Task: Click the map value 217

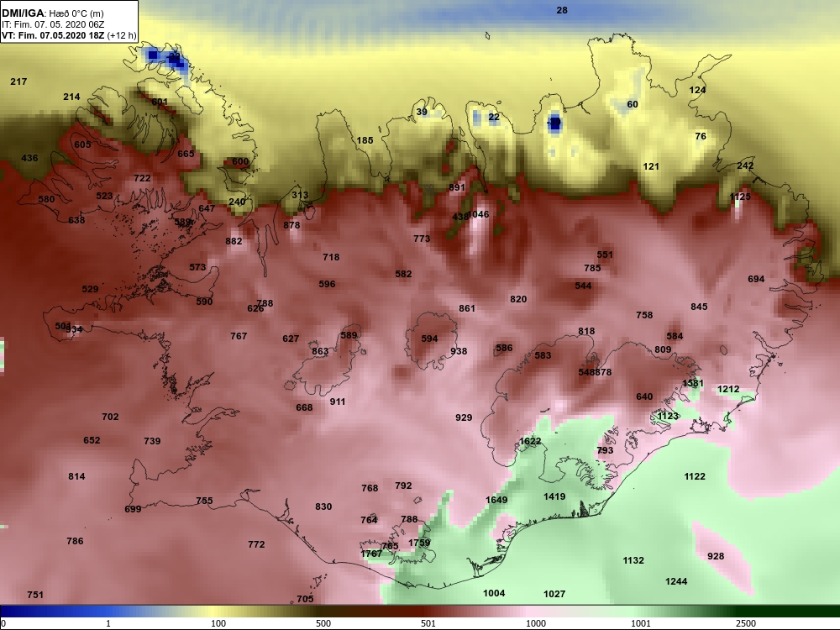Action: (x=18, y=81)
